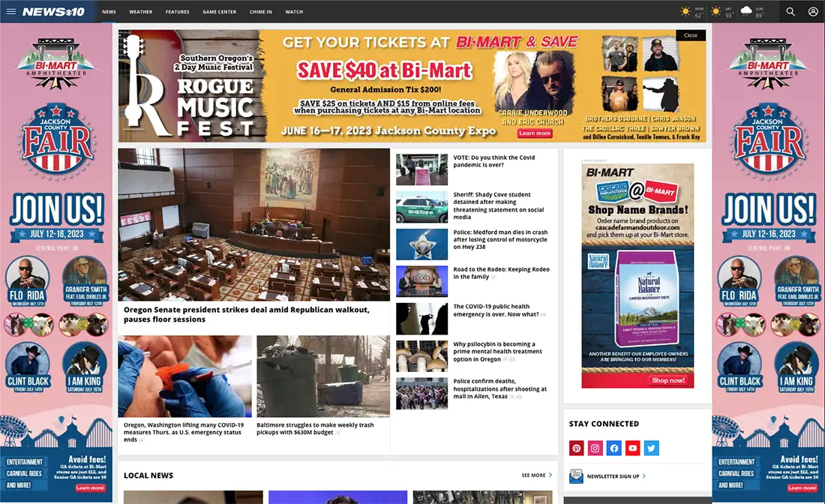Image resolution: width=825 pixels, height=504 pixels.
Task: Click the Newsletter Sign Up link
Action: point(613,476)
